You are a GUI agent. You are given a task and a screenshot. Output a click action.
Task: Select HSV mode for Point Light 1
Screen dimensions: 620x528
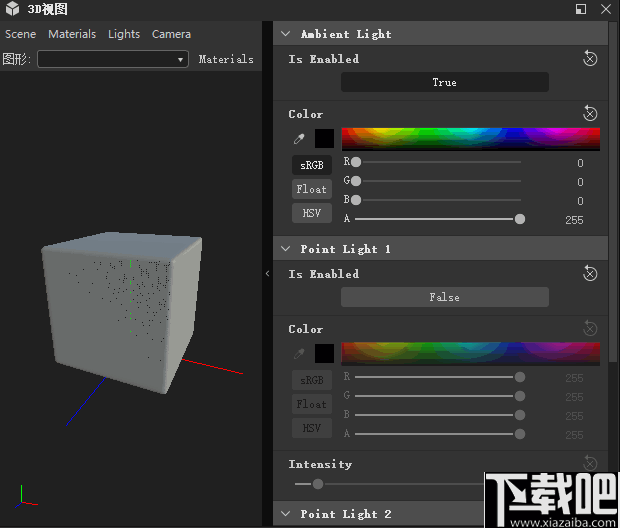[312, 428]
